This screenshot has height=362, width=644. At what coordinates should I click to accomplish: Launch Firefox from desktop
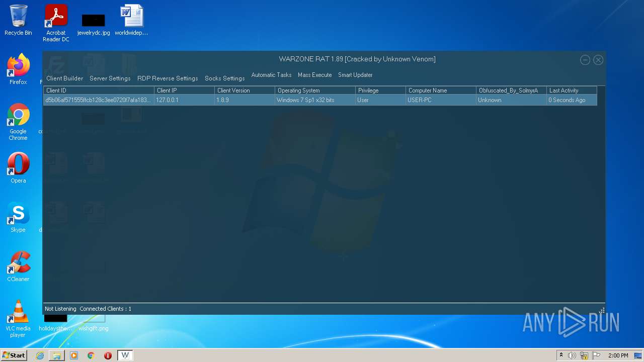coord(18,69)
